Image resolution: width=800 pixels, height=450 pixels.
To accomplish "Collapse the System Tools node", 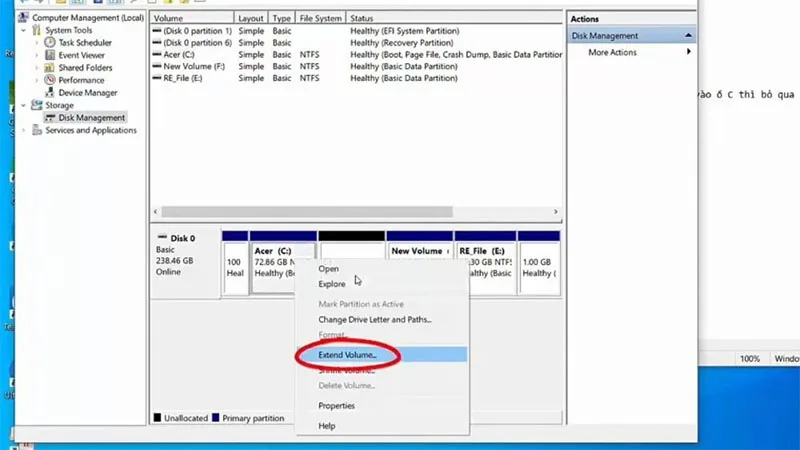I will point(23,30).
